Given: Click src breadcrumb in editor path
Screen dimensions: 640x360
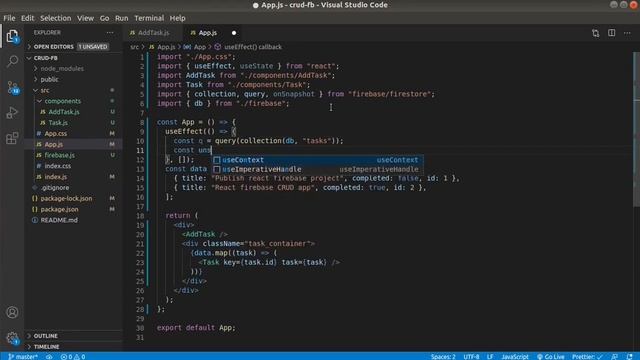Looking at the screenshot, I should pos(135,47).
